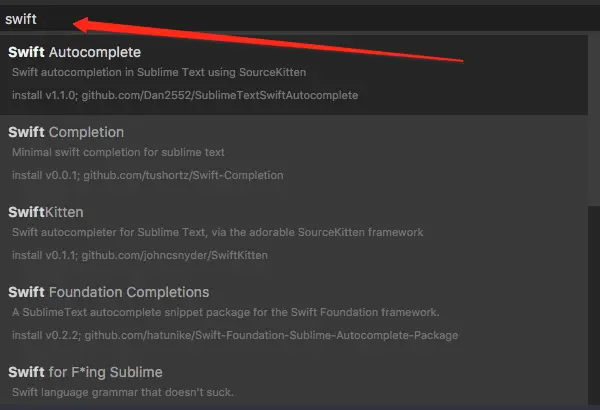This screenshot has height=410, width=600.
Task: Select the Swift Autocomplete package title
Action: 74,52
